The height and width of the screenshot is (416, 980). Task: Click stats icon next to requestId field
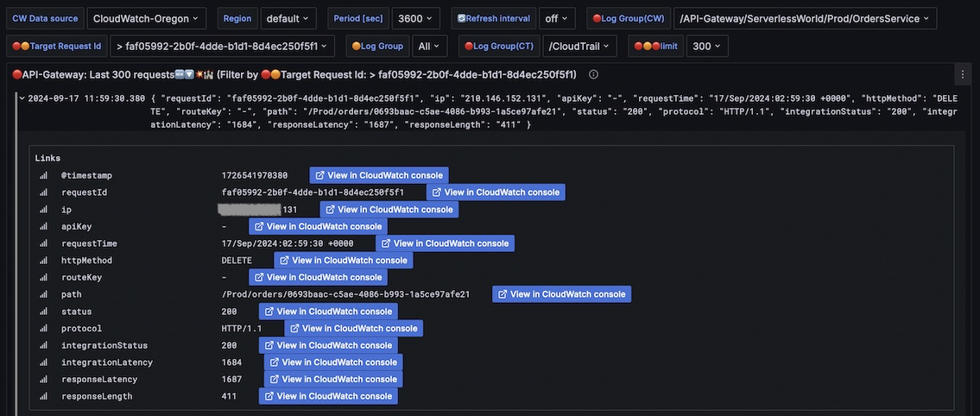43,192
